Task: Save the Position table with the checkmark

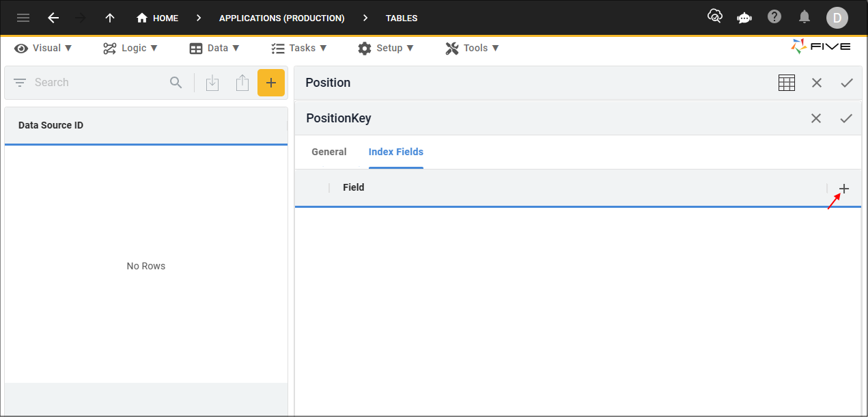Action: (847, 83)
